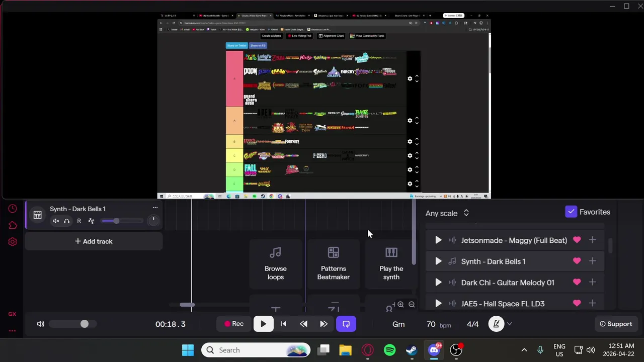Open the Patterns Beatmaker card
This screenshot has height=362, width=644.
pos(333,263)
